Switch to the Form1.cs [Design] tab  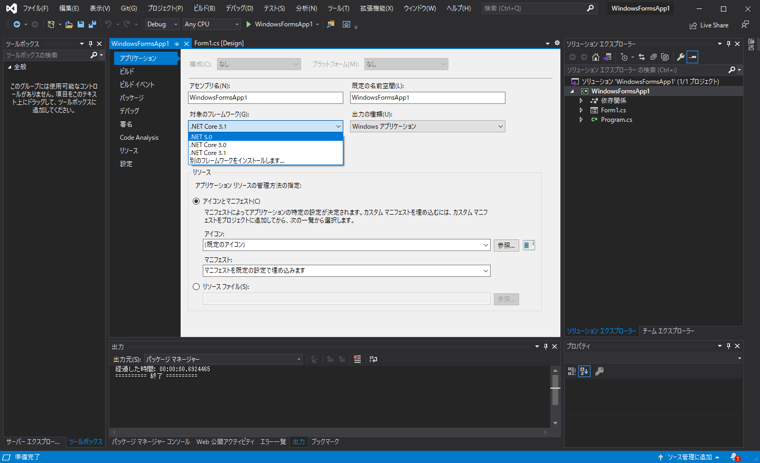219,43
